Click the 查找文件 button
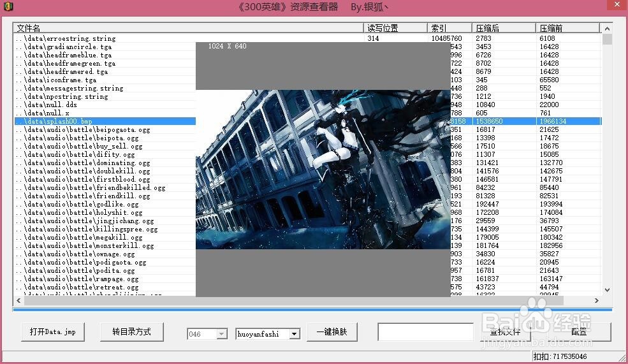This screenshot has width=628, height=364. click(505, 332)
